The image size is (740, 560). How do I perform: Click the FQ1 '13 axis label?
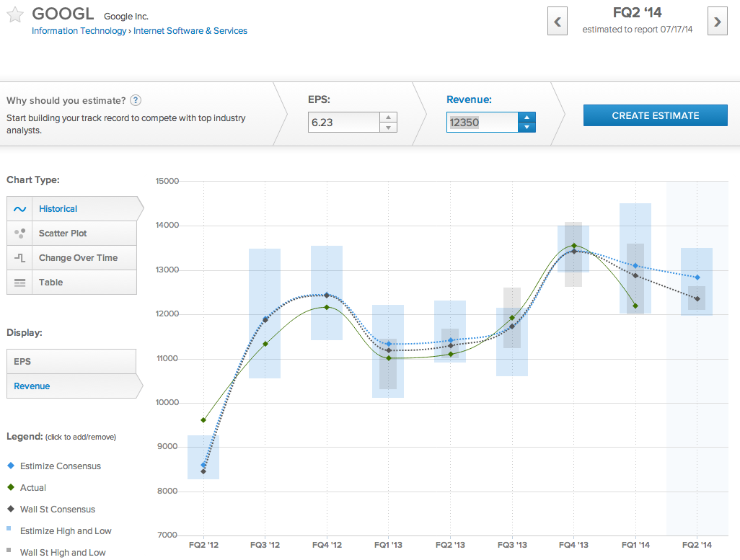point(388,545)
